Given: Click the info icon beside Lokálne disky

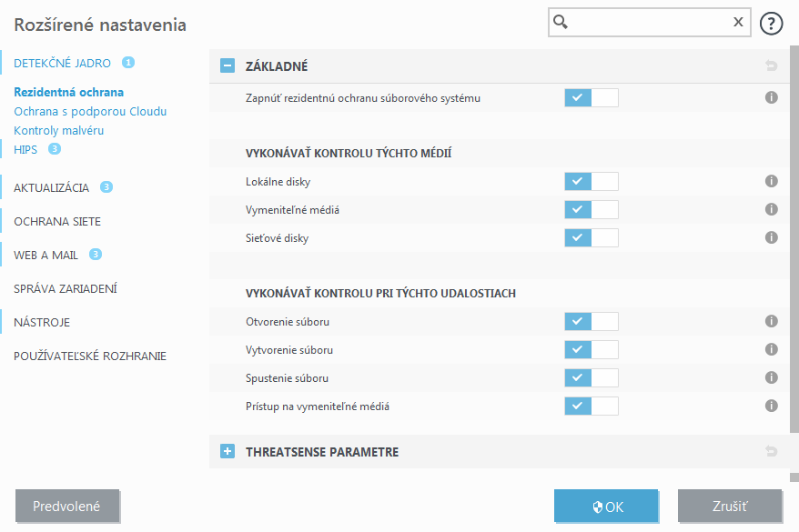Looking at the screenshot, I should 771,181.
